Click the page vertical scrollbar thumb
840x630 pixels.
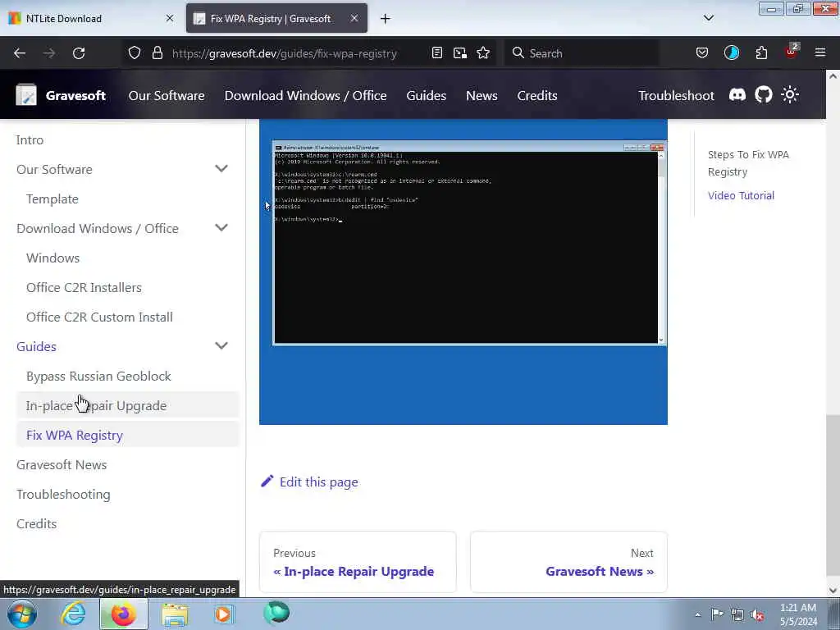coord(833,495)
